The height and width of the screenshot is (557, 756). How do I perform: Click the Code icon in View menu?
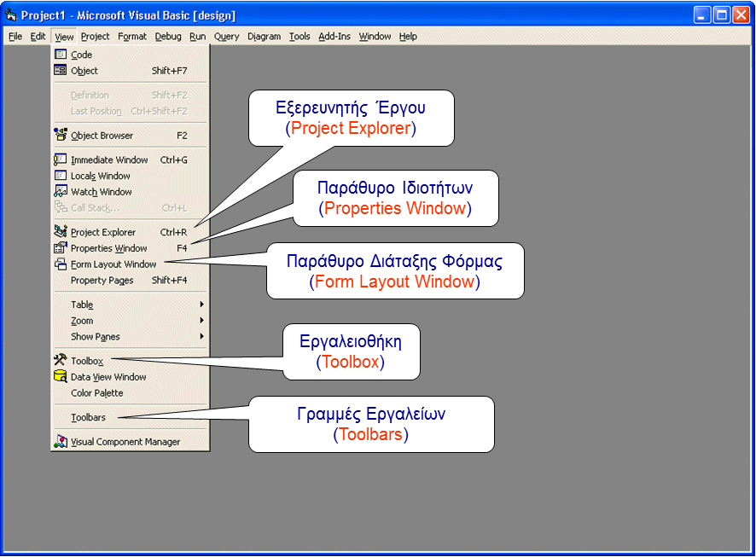61,55
